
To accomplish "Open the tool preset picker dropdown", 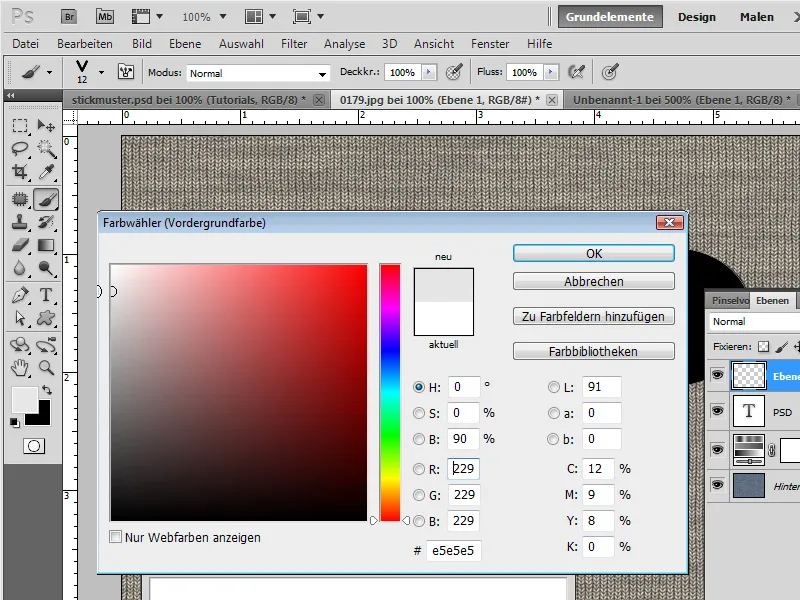I will click(x=49, y=72).
